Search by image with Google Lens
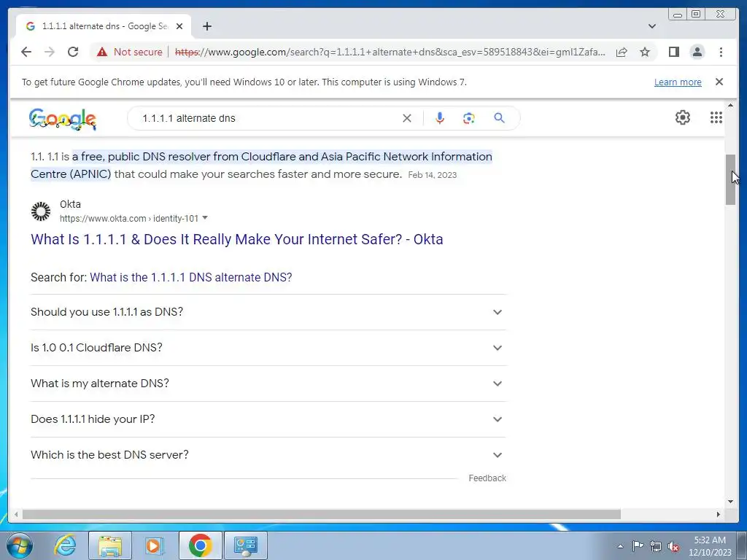Screen dimensions: 747x560 pyautogui.click(x=469, y=118)
